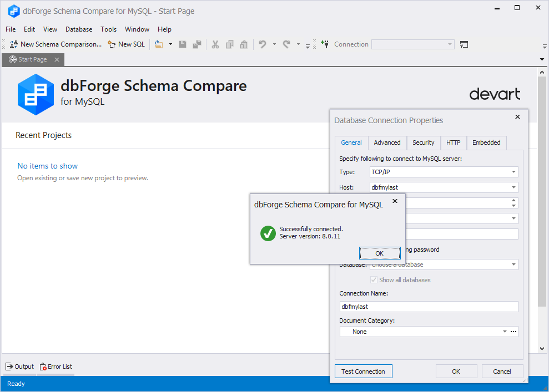Viewport: 549px width, 392px height.
Task: Click the Start Page vertical scrollbar
Action: pos(542,191)
